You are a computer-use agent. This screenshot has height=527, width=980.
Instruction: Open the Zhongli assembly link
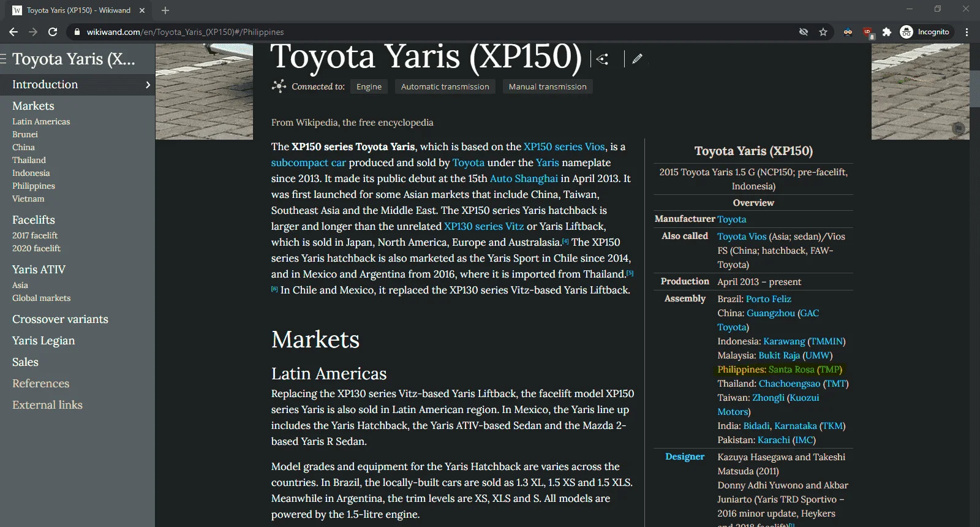pos(768,398)
